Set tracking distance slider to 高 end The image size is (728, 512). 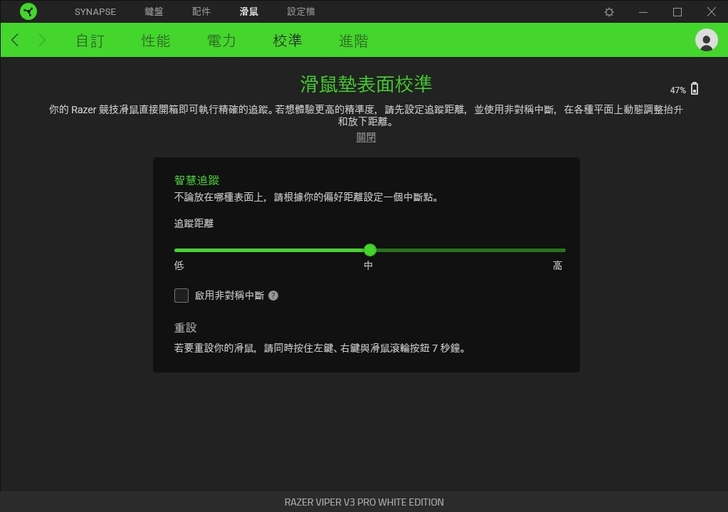pos(564,250)
